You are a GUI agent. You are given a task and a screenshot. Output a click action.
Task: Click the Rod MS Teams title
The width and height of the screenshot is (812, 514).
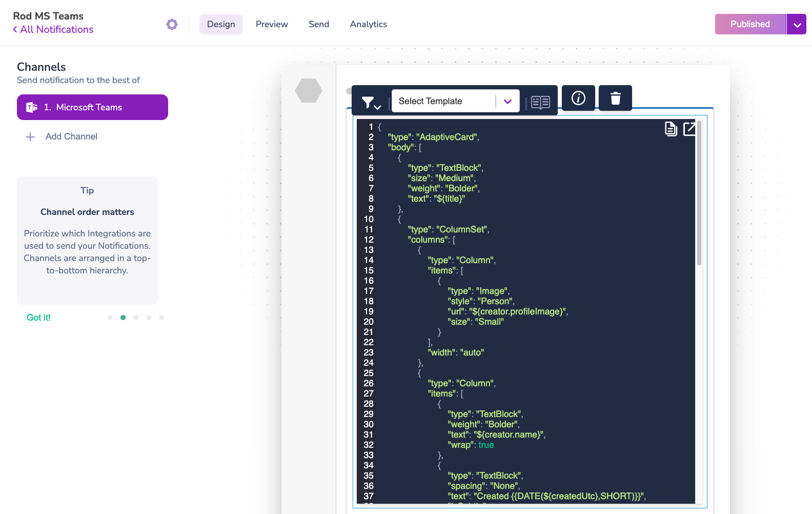[48, 16]
